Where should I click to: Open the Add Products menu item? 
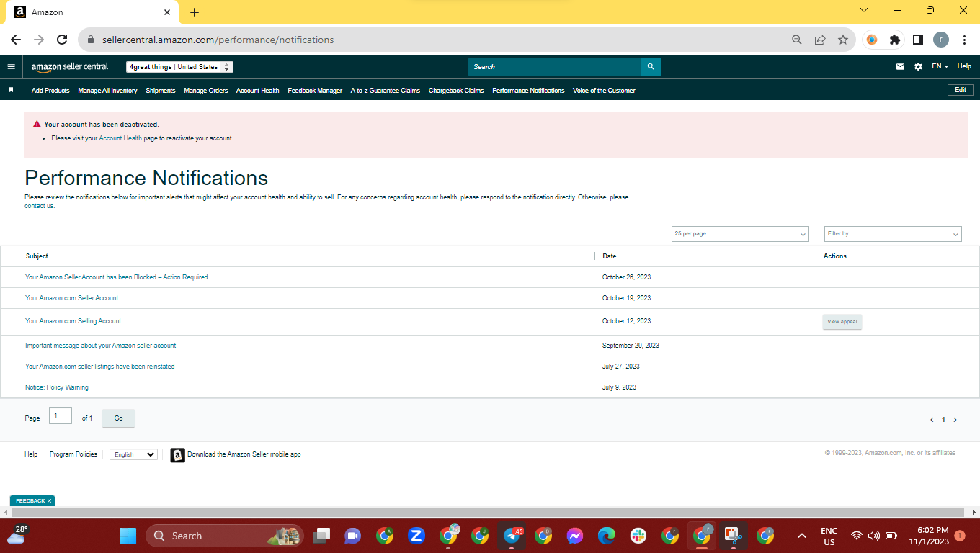[50, 91]
